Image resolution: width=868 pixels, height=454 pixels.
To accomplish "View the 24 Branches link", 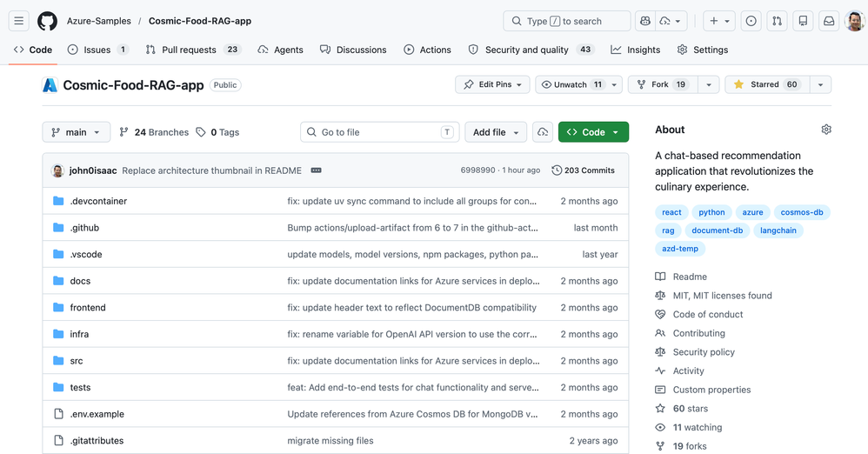I will (154, 132).
